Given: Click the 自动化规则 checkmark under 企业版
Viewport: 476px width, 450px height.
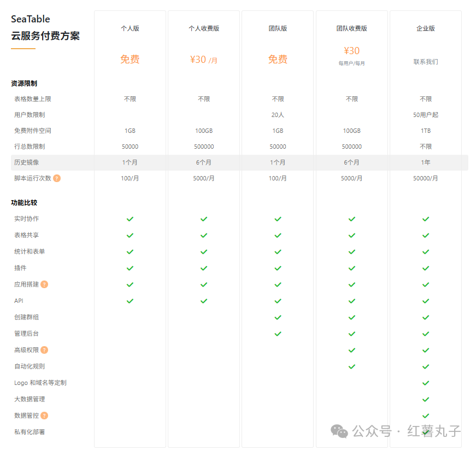Looking at the screenshot, I should (x=426, y=366).
